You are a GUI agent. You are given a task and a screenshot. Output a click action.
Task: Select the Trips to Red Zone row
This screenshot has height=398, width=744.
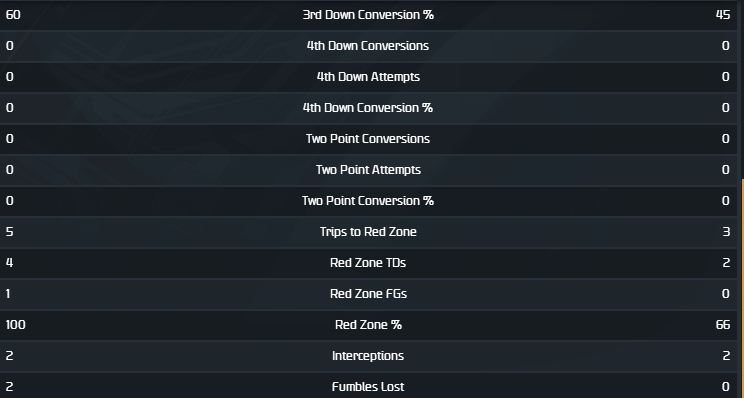[x=368, y=232]
